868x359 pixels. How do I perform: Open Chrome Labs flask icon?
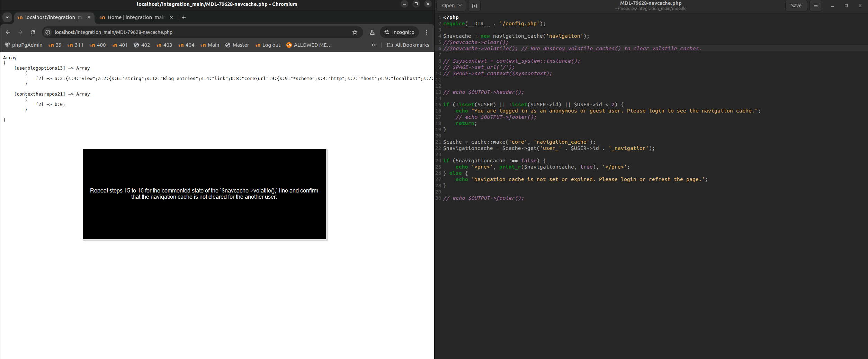click(x=372, y=32)
